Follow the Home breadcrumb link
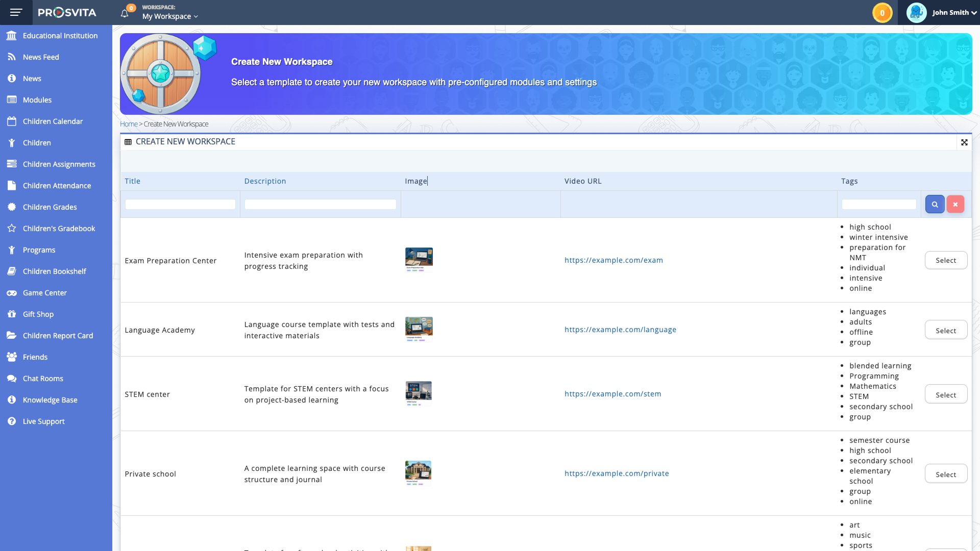Screen dimensions: 980x551 (129, 124)
